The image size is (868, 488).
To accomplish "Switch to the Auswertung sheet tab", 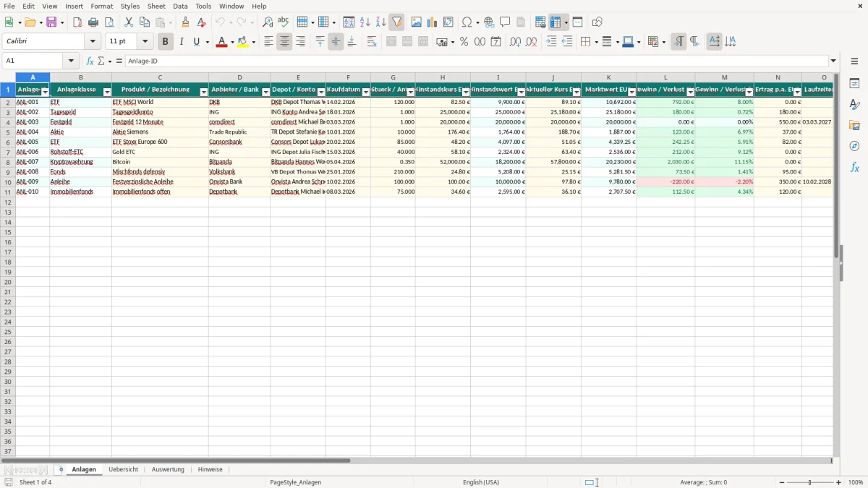I will 168,469.
